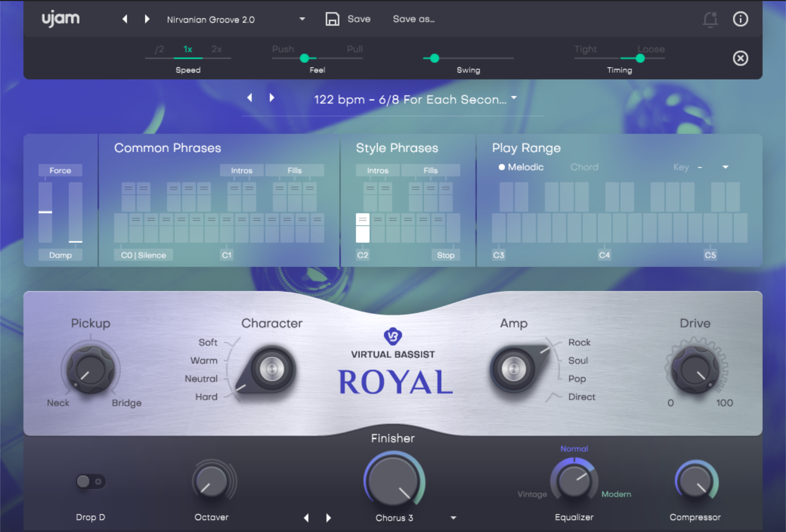Click the Pickup knob
Viewport: 786px width, 532px height.
[x=91, y=370]
